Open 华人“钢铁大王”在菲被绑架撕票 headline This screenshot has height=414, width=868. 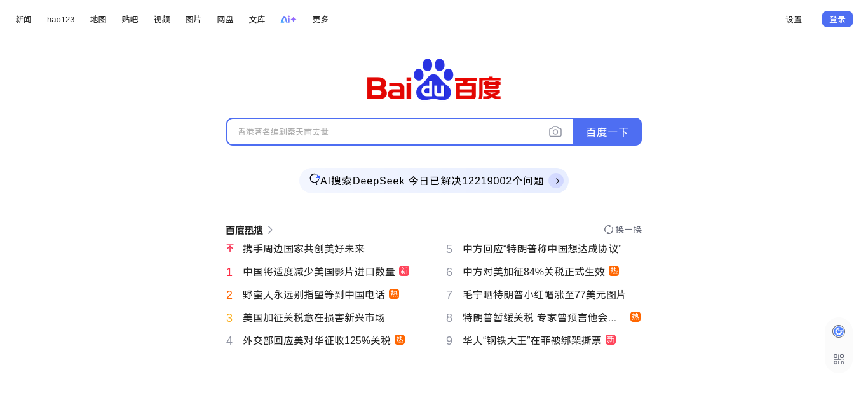532,340
